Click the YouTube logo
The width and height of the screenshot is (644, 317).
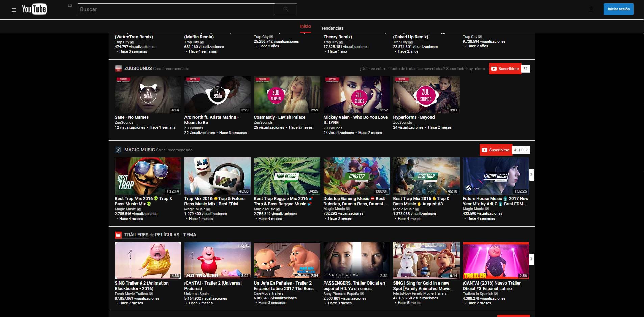tap(34, 9)
